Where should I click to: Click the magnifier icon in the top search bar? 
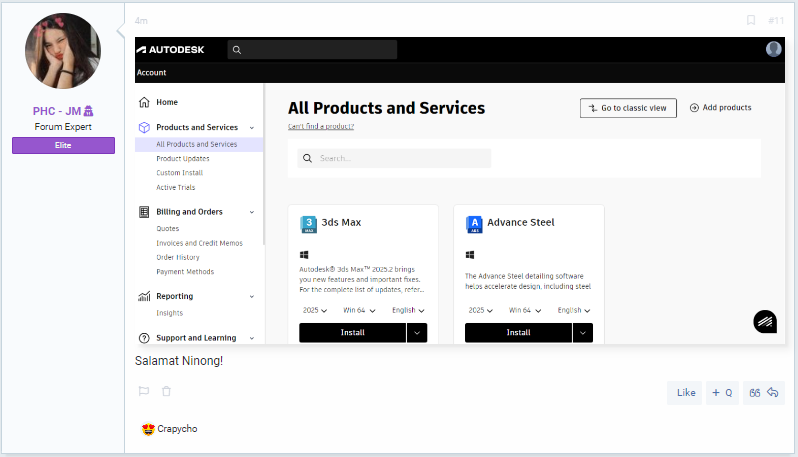237,50
